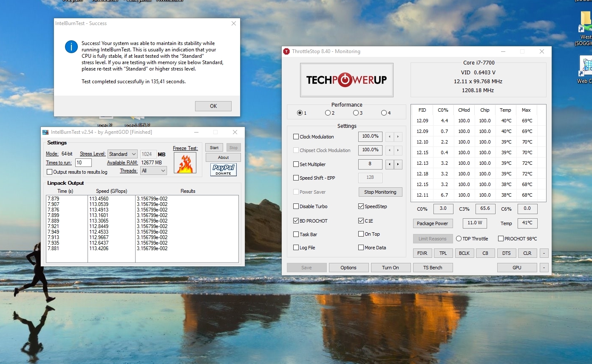Open the Stress Level dropdown
Image resolution: width=592 pixels, height=364 pixels.
122,154
